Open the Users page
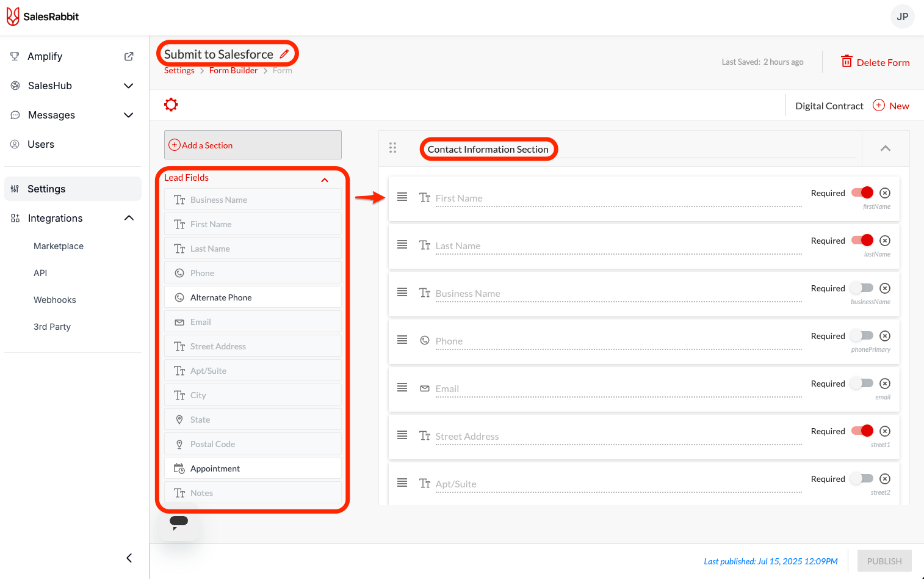The height and width of the screenshot is (579, 924). (x=41, y=144)
